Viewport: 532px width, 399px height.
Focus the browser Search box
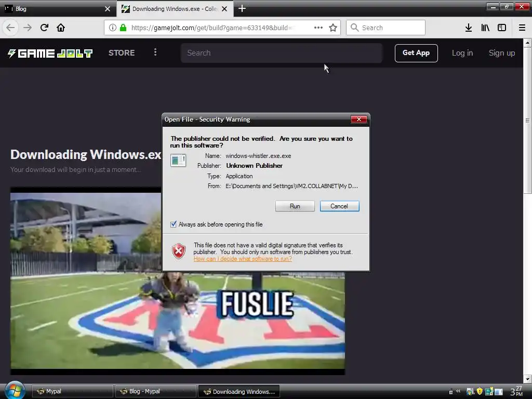click(x=386, y=28)
